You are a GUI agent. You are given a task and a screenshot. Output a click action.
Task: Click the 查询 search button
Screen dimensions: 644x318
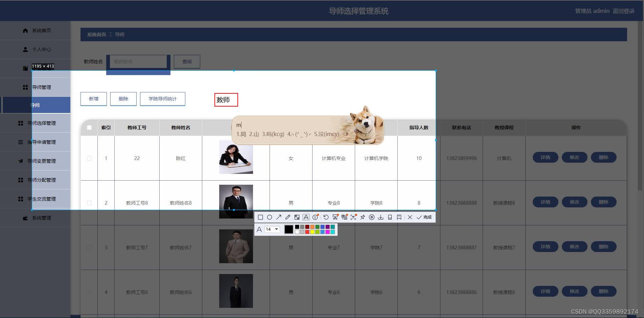pos(187,62)
